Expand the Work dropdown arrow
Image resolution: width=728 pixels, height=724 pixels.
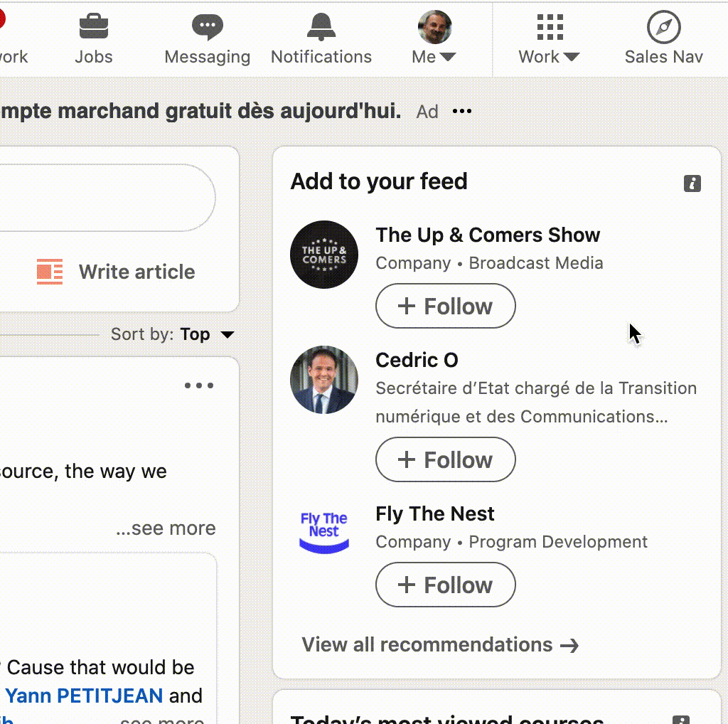coord(572,57)
